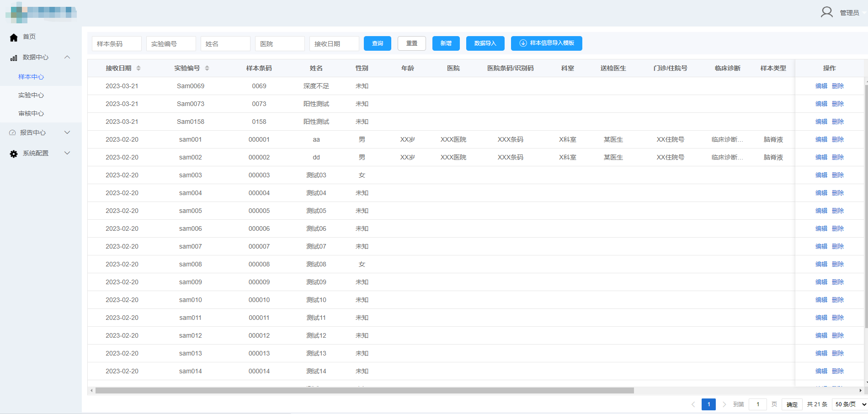Screen dimensions: 868x414
Task: Click the 姓名 search field
Action: pos(226,44)
